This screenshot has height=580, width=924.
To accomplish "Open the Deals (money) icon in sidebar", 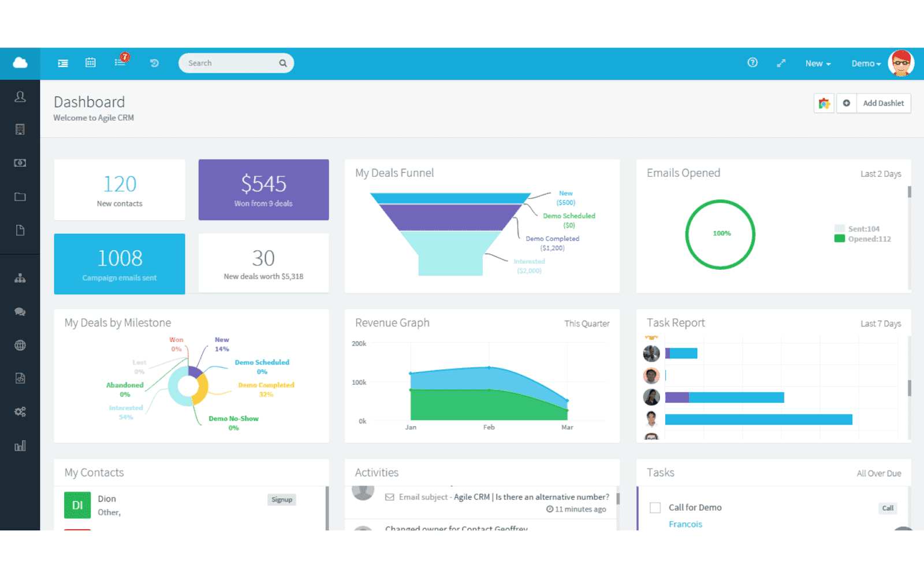I will click(20, 162).
